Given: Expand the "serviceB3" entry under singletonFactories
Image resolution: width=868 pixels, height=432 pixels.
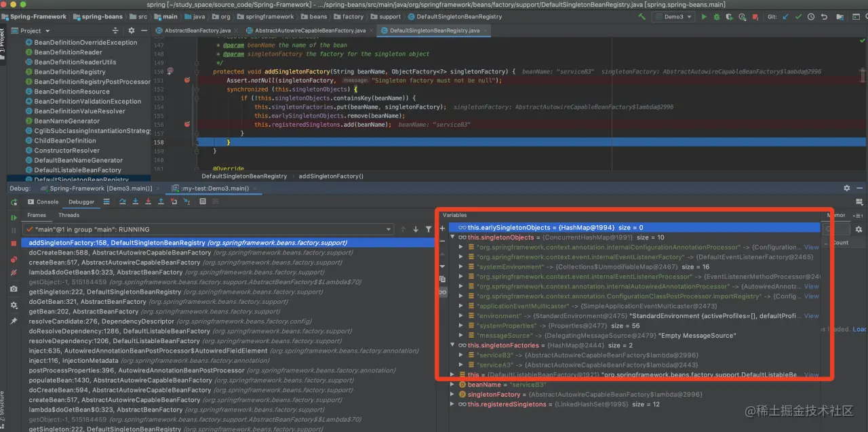Looking at the screenshot, I should coord(461,355).
